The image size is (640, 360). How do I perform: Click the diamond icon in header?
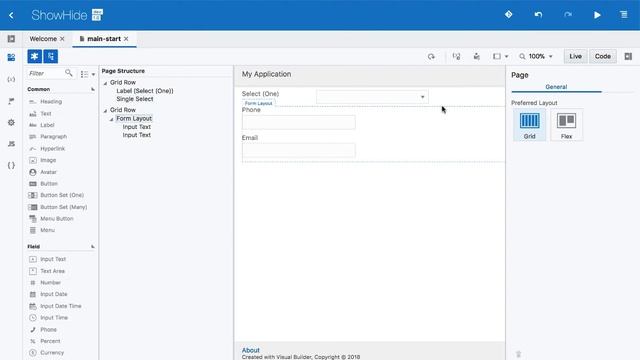(509, 15)
